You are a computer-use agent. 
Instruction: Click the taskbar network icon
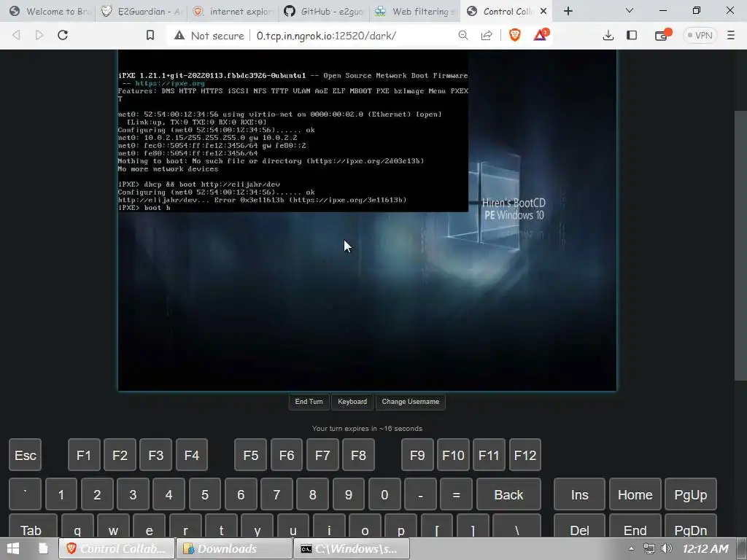649,548
